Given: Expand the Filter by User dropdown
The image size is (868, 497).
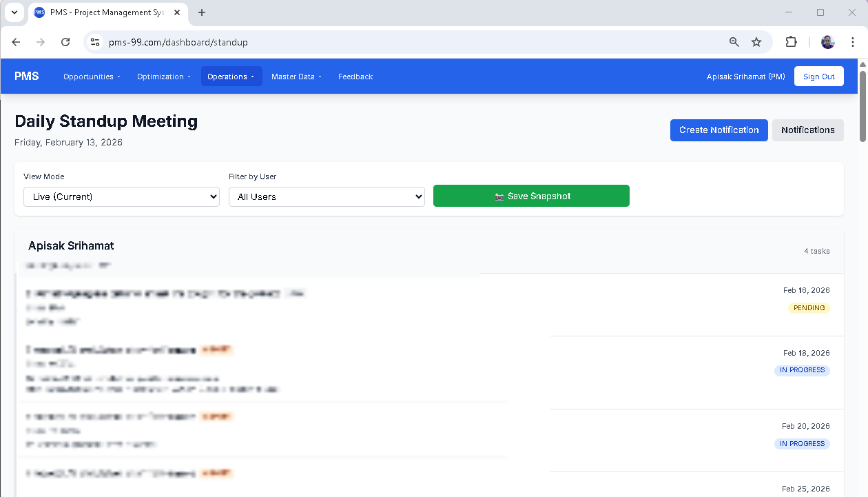Looking at the screenshot, I should [x=327, y=196].
